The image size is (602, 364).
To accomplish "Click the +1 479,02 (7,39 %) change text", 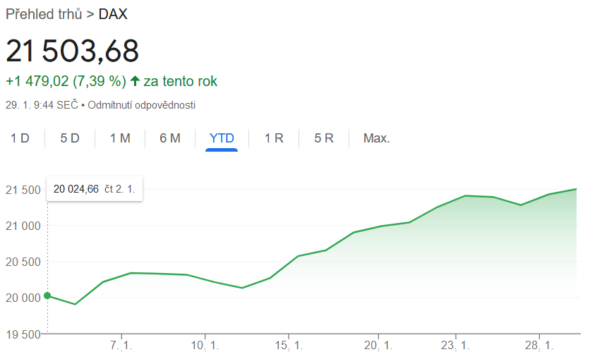I will click(x=65, y=82).
